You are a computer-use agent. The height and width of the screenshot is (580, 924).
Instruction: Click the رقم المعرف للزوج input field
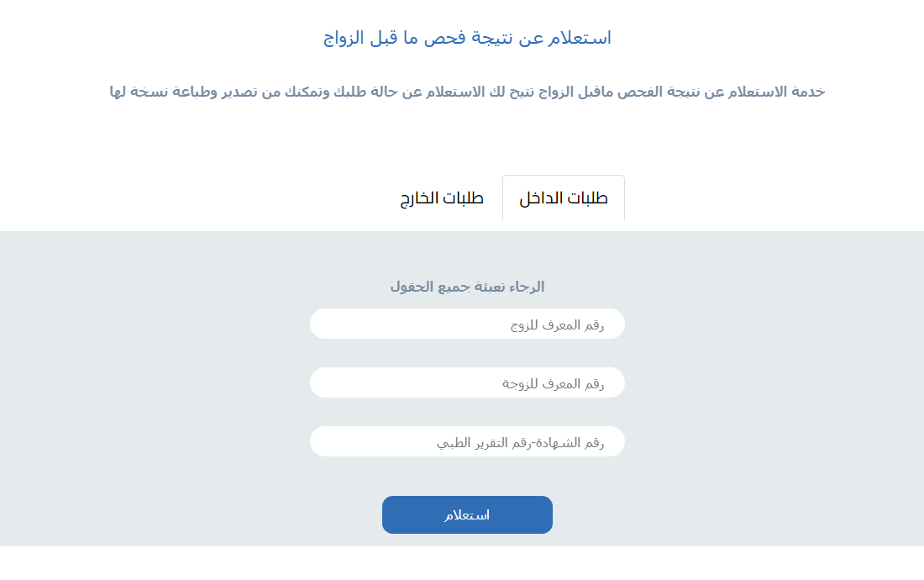467,324
